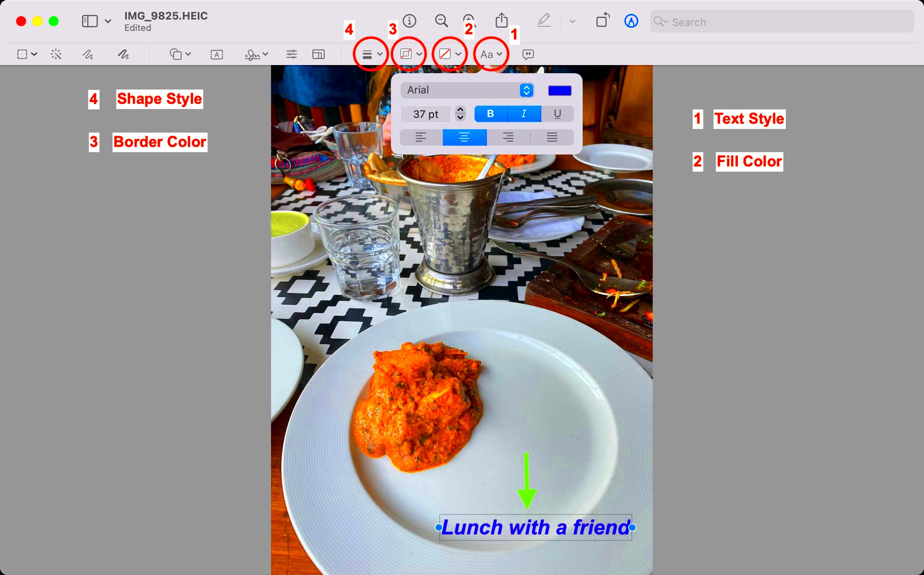
Task: Click the Shape Style tool icon
Action: [368, 54]
